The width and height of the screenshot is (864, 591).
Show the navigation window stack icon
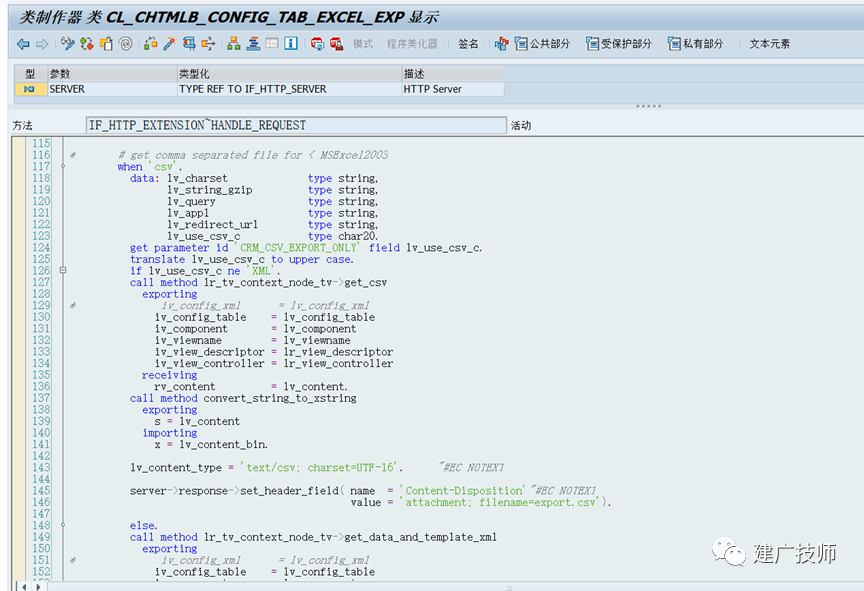(x=253, y=44)
